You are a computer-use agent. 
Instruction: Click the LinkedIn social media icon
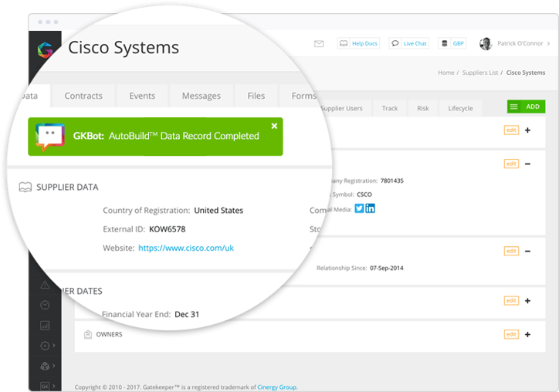tap(370, 208)
